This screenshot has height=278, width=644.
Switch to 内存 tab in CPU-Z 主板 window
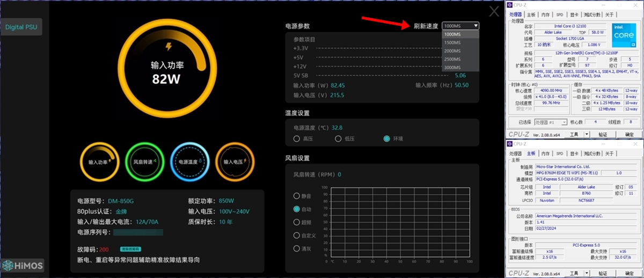coord(545,153)
